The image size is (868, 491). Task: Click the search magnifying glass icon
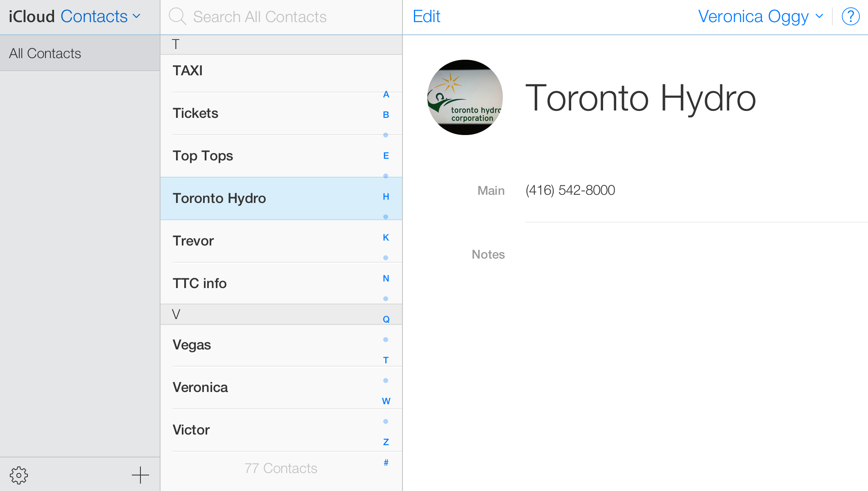point(178,16)
